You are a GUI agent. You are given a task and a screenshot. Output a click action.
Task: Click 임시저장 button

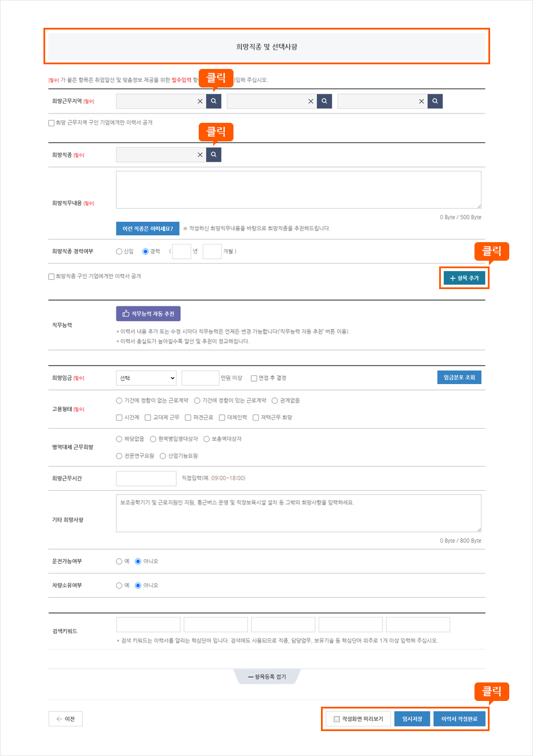[x=412, y=719]
